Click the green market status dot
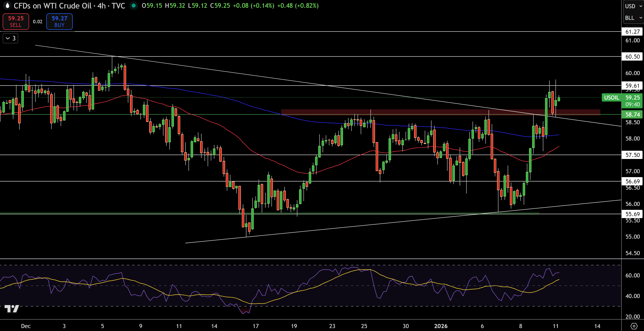 [134, 6]
